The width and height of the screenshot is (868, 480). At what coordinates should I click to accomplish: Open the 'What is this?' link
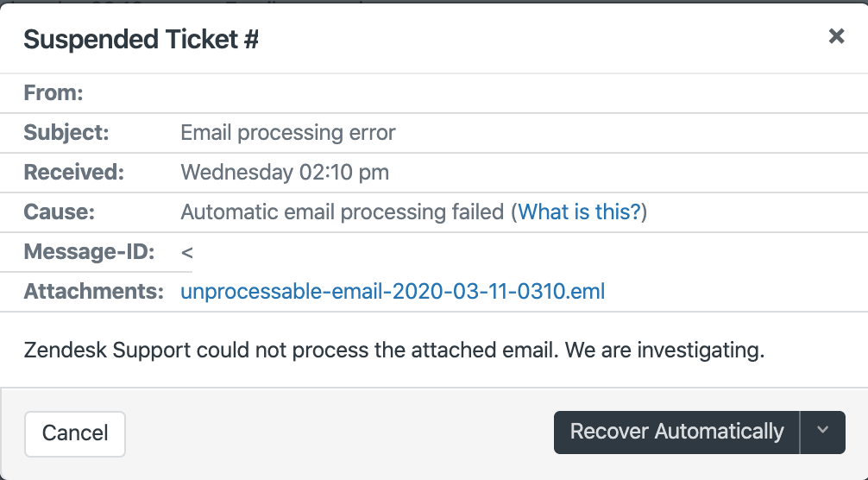pyautogui.click(x=579, y=212)
